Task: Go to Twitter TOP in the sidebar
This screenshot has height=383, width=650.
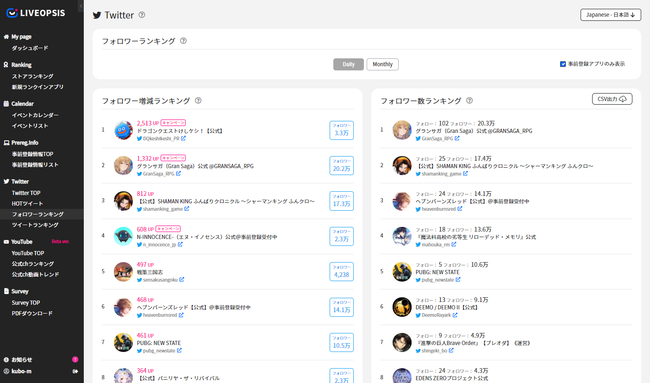Action: coord(26,193)
